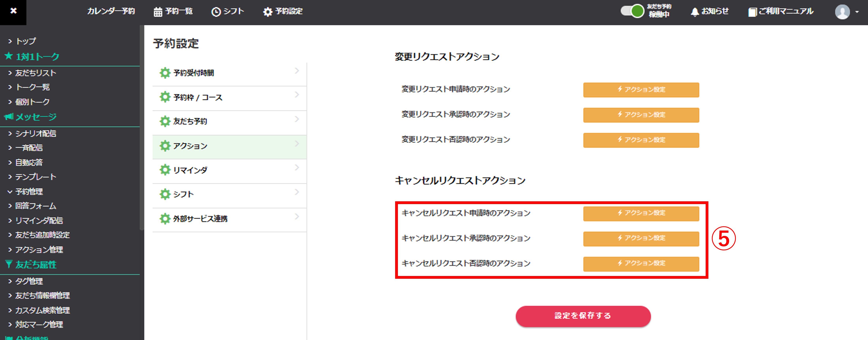Screen dimensions: 868x340
Task: Open the 予約一覧 top menu
Action: click(x=179, y=11)
